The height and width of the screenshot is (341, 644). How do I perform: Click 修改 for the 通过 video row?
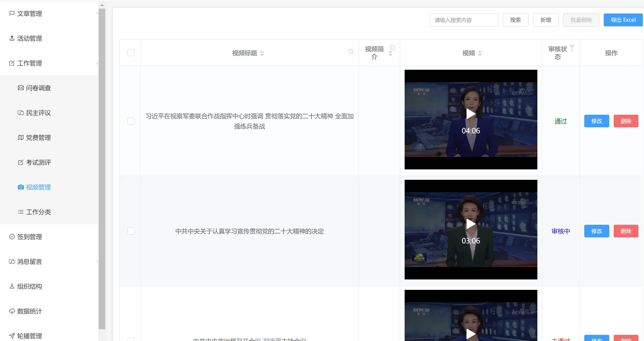596,121
